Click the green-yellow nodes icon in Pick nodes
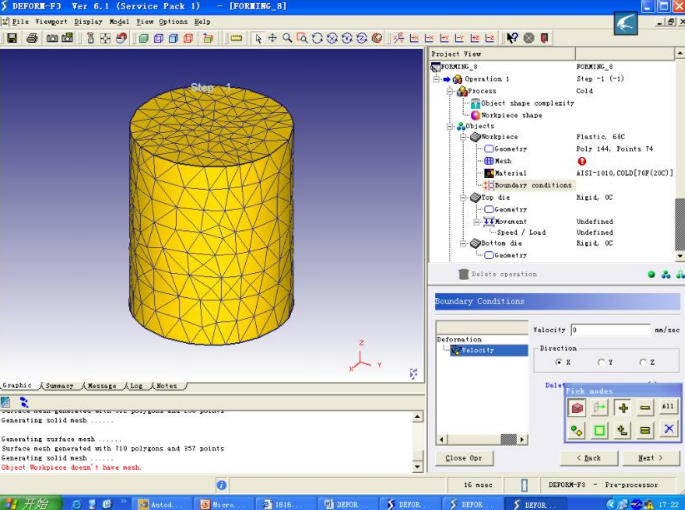The image size is (685, 510). coord(577,431)
